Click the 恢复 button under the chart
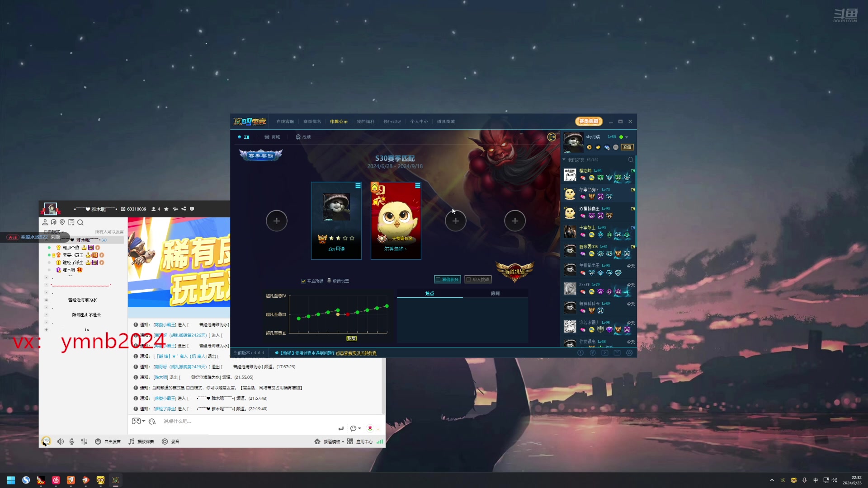 pyautogui.click(x=351, y=338)
